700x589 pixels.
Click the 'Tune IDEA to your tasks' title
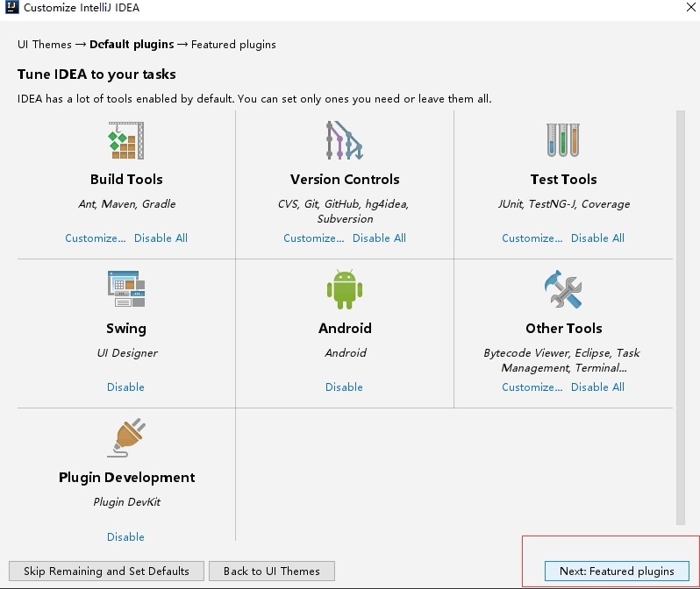click(96, 75)
